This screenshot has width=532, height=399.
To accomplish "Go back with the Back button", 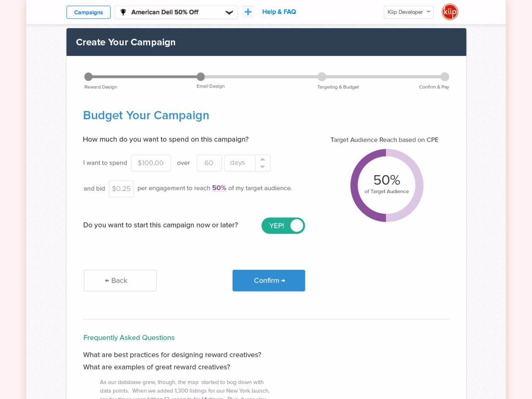I will [120, 281].
